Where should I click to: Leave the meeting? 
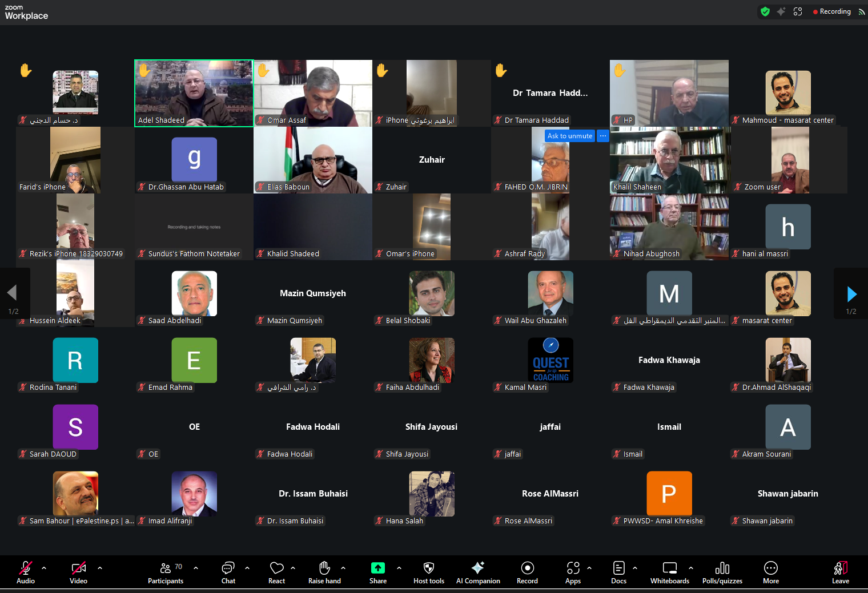[840, 572]
